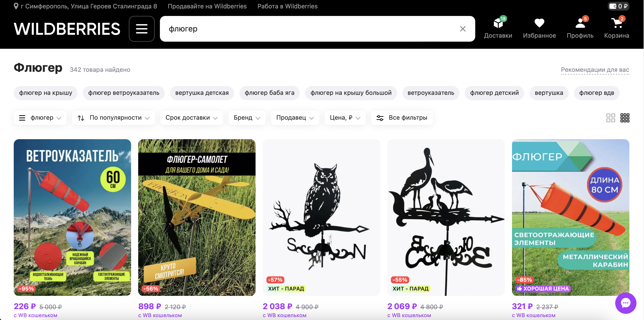Viewport: 644px width, 320px height.
Task: Switch to large two-column grid view
Action: pos(611,118)
